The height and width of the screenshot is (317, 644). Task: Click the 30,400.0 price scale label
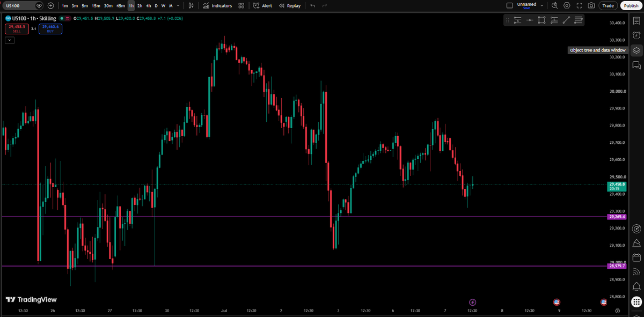[x=618, y=23]
